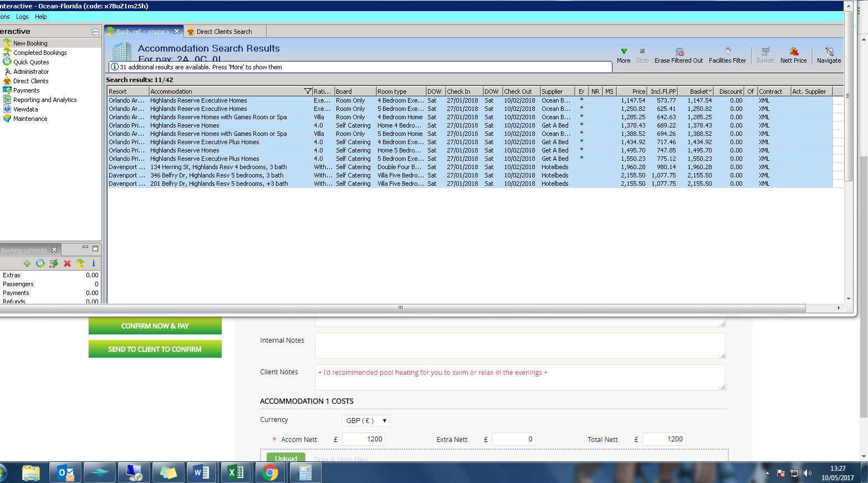Screen dimensions: 868x483
Task: Click the palm tree icon in Booking contents toolbar
Action: (x=80, y=263)
